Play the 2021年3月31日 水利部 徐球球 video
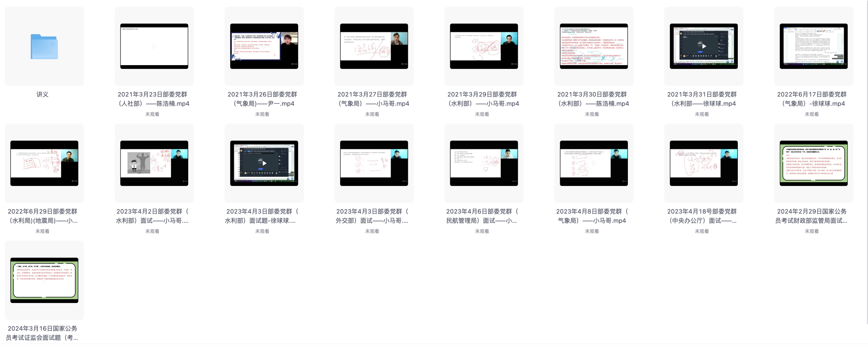 coord(704,46)
